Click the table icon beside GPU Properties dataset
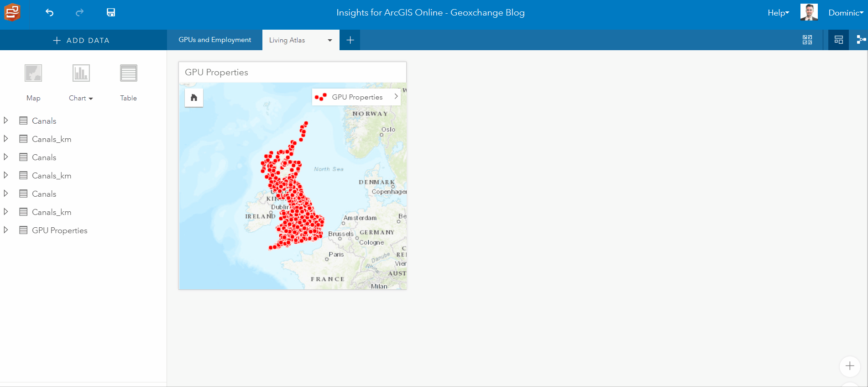This screenshot has width=868, height=387. 23,230
